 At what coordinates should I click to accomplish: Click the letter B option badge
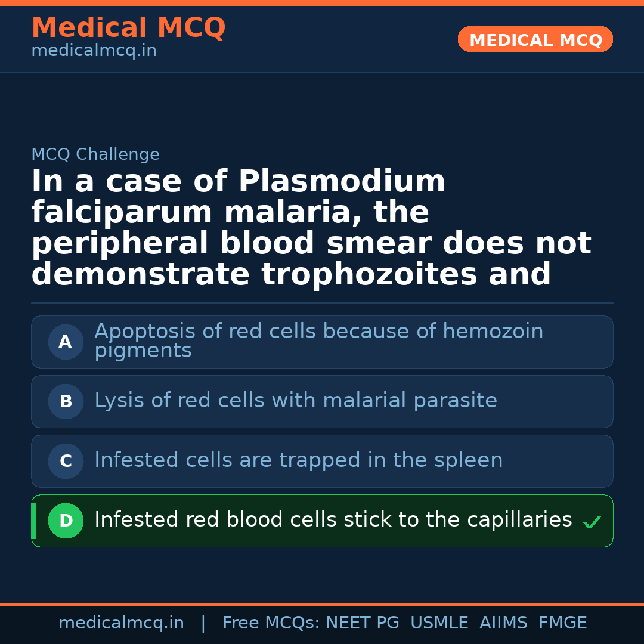click(x=66, y=401)
